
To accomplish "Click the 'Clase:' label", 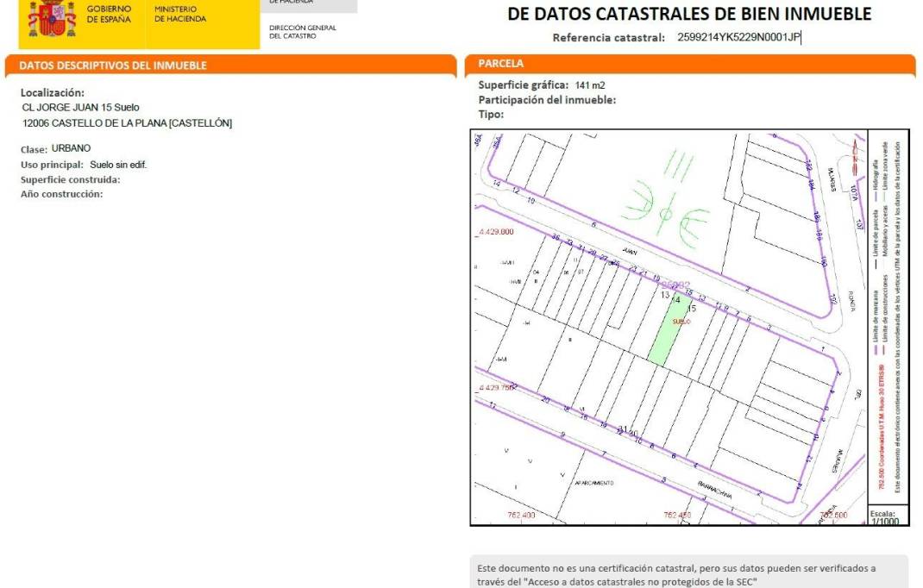I will 34,149.
